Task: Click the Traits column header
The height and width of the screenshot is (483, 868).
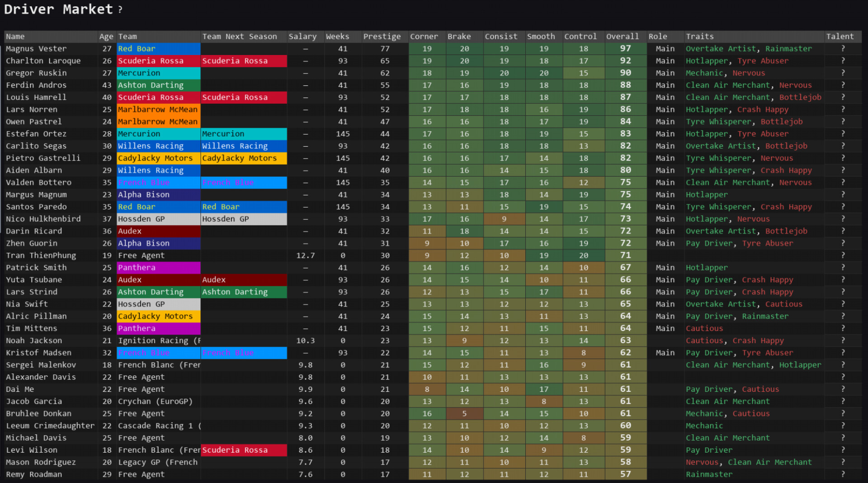Action: [699, 36]
